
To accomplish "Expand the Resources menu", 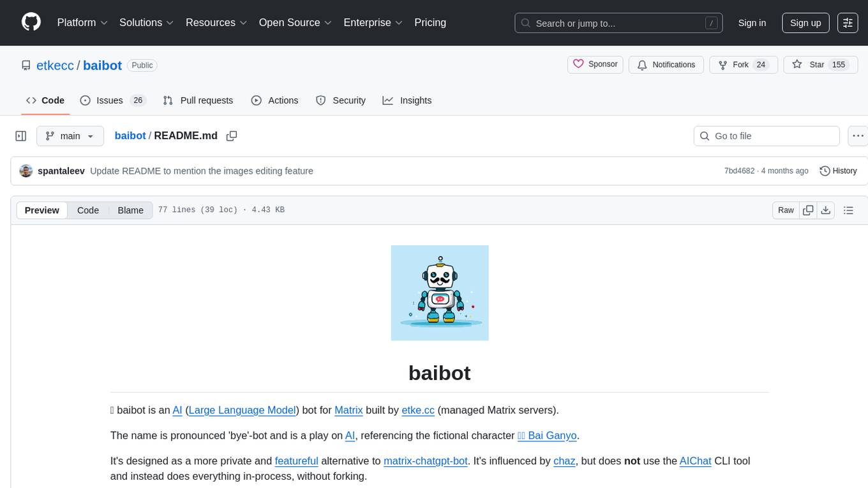I will point(216,22).
